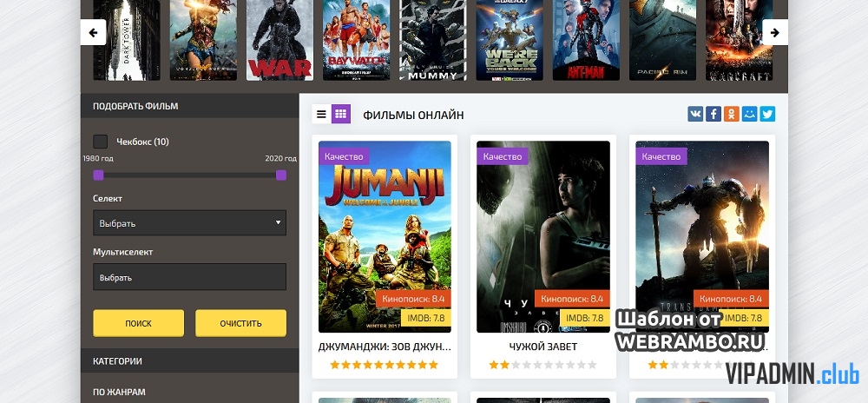Open the Jumanji movie poster card
Screen dimensions: 868x403
click(385, 237)
